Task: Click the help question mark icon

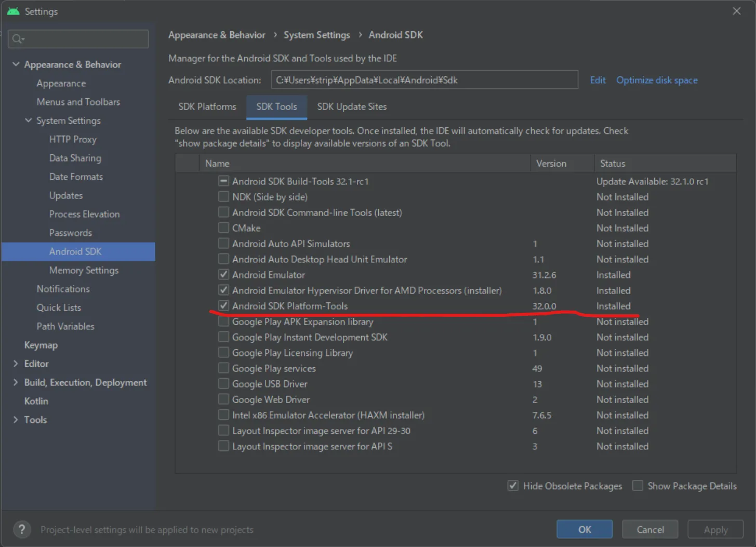Action: coord(21,529)
